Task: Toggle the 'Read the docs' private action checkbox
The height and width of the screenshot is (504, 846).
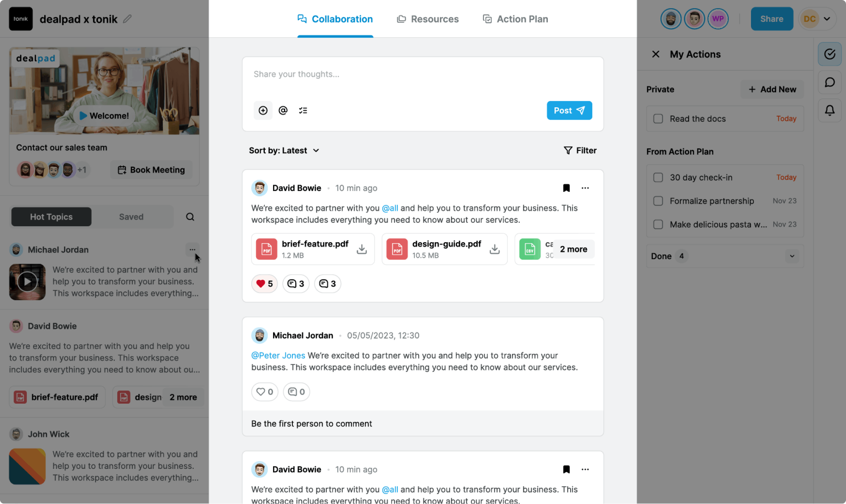Action: point(658,118)
